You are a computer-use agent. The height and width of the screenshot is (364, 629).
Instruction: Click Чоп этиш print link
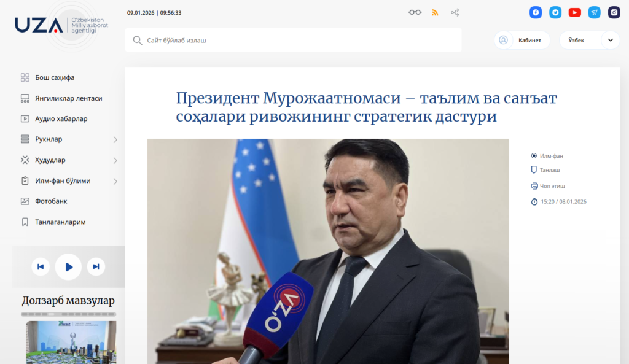[548, 186]
